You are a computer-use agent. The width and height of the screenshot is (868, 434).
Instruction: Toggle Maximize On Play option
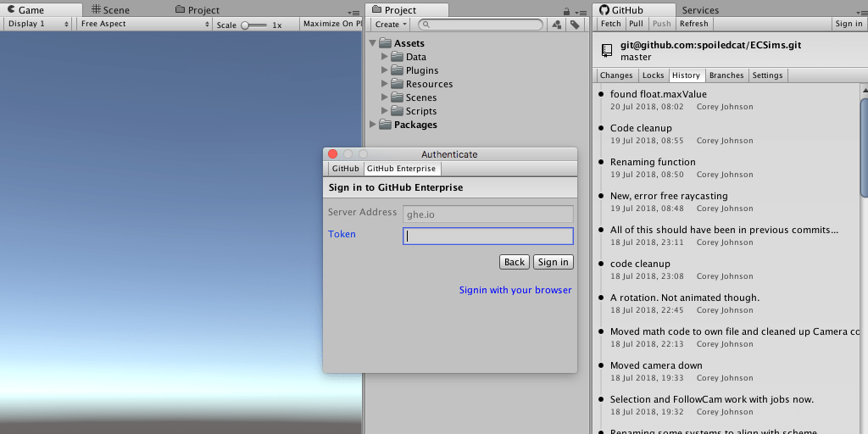pos(332,25)
